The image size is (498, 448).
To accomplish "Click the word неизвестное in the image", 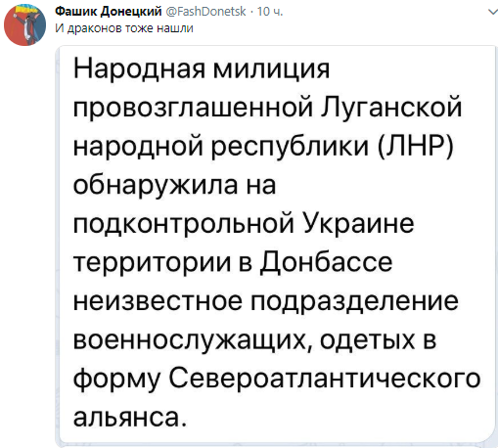I will 158,301.
